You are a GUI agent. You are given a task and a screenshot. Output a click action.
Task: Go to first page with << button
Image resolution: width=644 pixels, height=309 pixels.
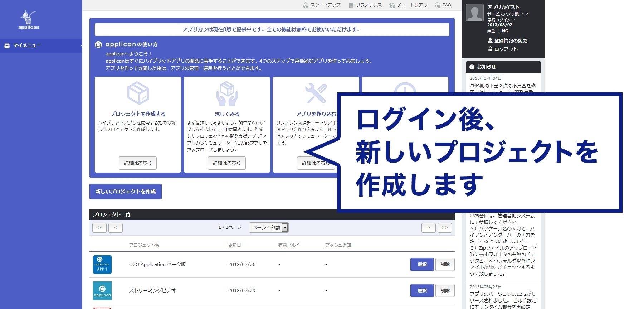coord(99,228)
